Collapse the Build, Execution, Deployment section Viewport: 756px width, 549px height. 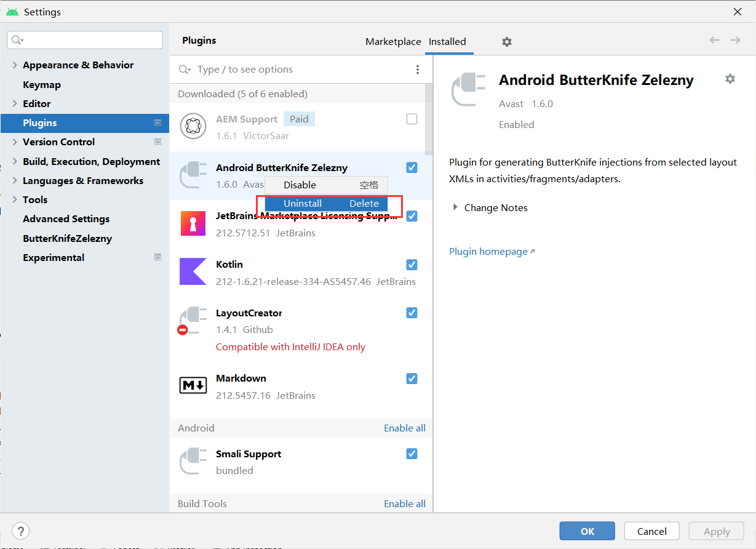click(14, 161)
